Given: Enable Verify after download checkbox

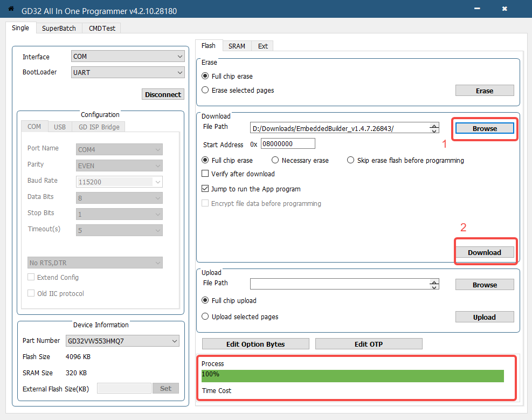Looking at the screenshot, I should coord(205,174).
